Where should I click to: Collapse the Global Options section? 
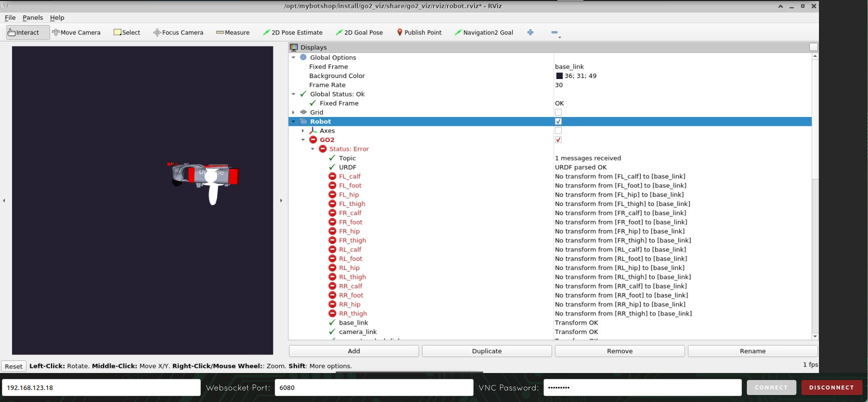293,57
